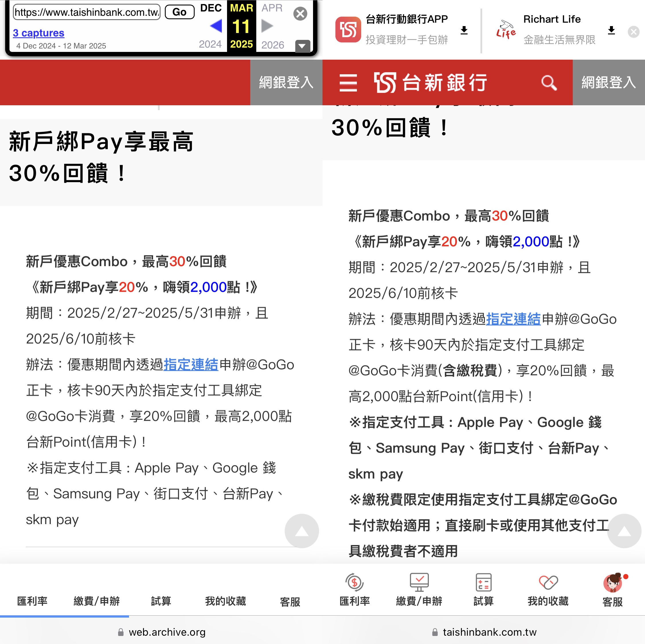645x644 pixels.
Task: Click the 匯利率 dollar icon in taishinbank window
Action: click(355, 582)
